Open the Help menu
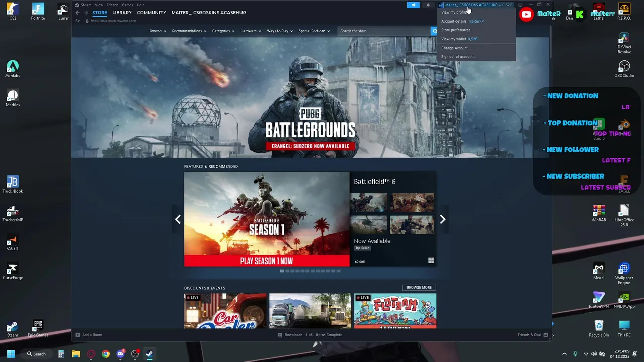This screenshot has height=362, width=644. [x=141, y=5]
